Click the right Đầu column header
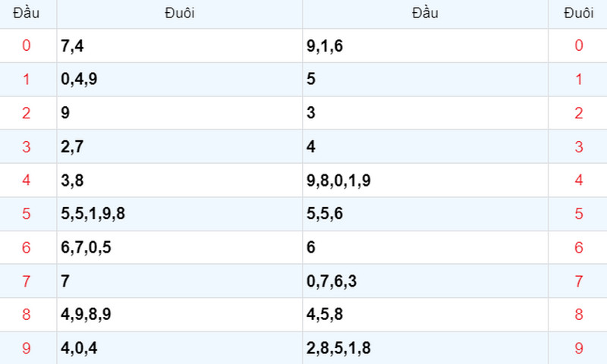Viewport: 607px width, 364px height. [x=425, y=14]
